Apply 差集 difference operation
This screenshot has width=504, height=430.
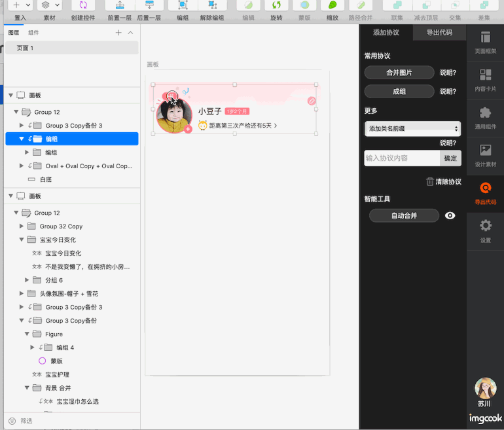484,5
